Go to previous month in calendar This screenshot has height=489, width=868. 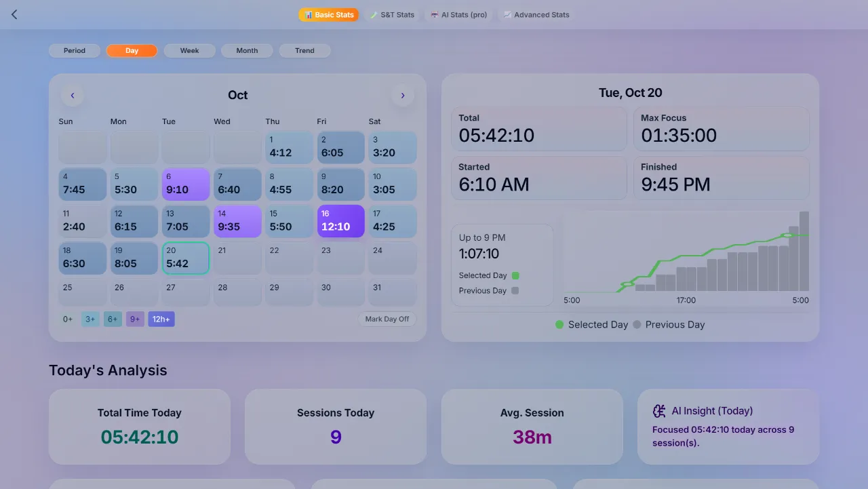(73, 95)
